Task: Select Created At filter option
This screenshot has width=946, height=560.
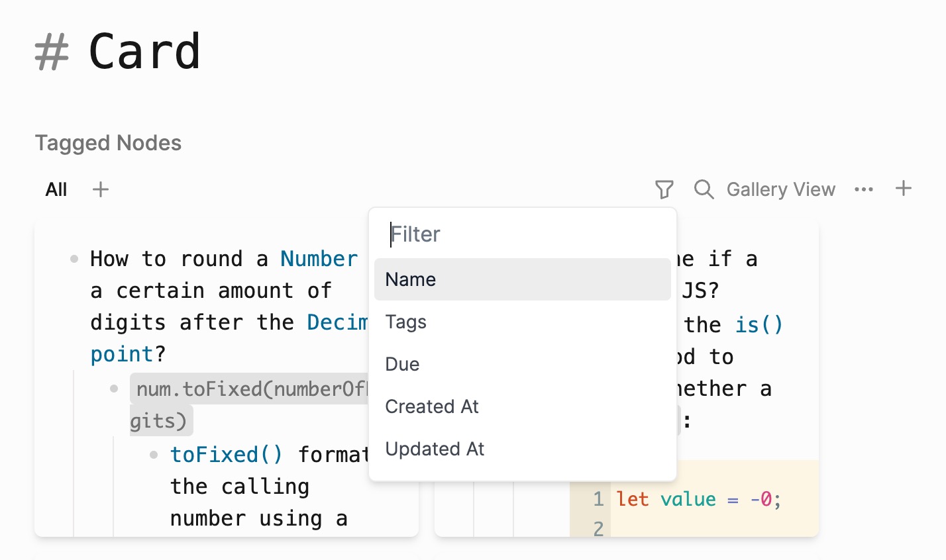Action: 523,406
